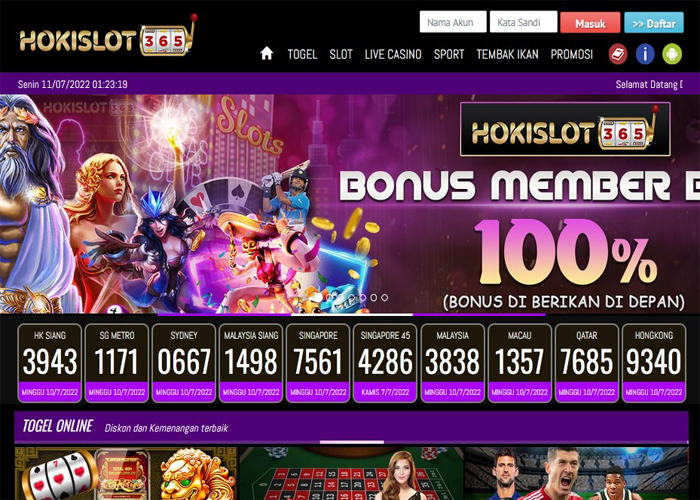Focus the Kata Sandi password field
Screen dimensions: 700x500
point(523,22)
